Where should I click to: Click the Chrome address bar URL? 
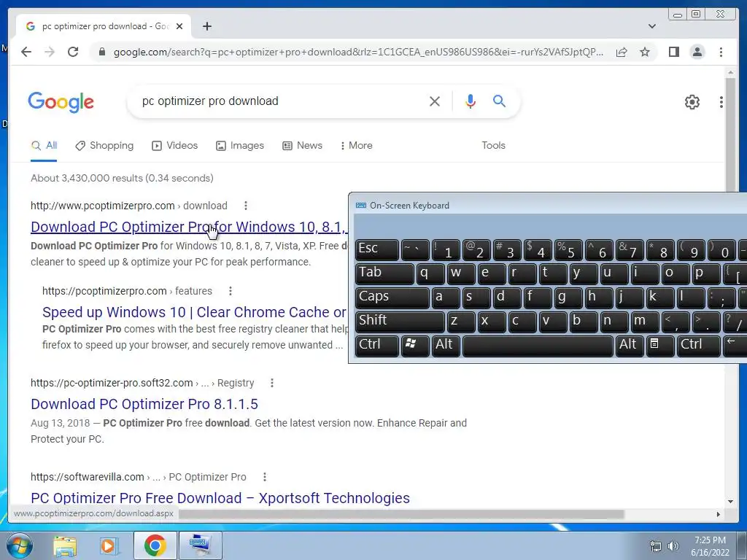[358, 52]
